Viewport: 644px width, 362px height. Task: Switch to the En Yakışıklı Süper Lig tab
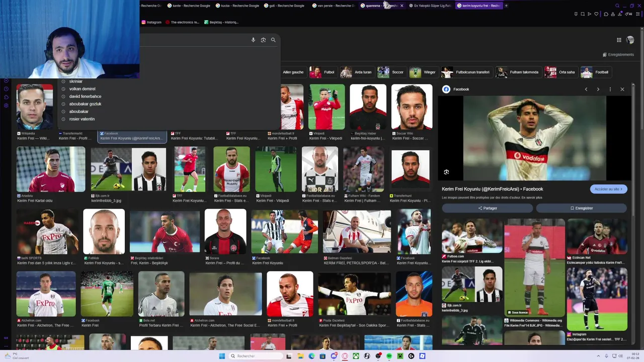pyautogui.click(x=430, y=6)
